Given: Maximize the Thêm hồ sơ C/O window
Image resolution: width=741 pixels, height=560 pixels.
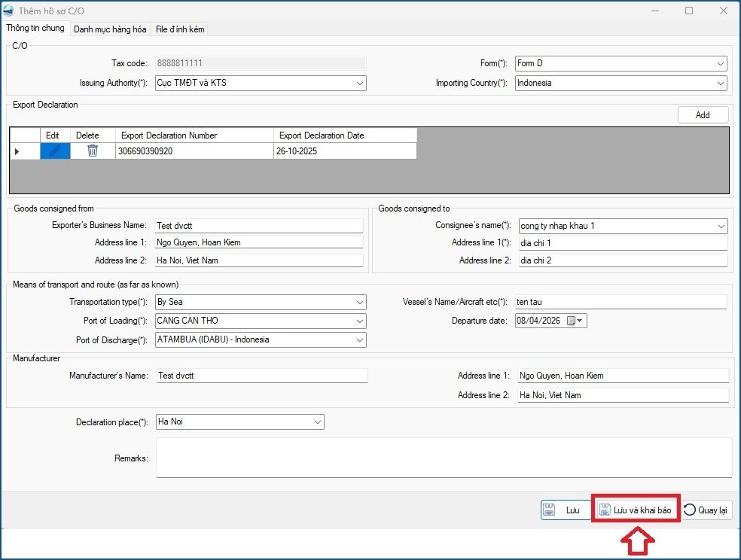Looking at the screenshot, I should [689, 11].
